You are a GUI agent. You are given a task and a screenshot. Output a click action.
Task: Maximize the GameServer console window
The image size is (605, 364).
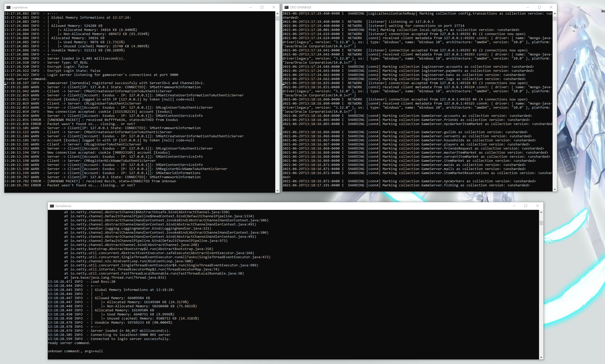[526, 206]
